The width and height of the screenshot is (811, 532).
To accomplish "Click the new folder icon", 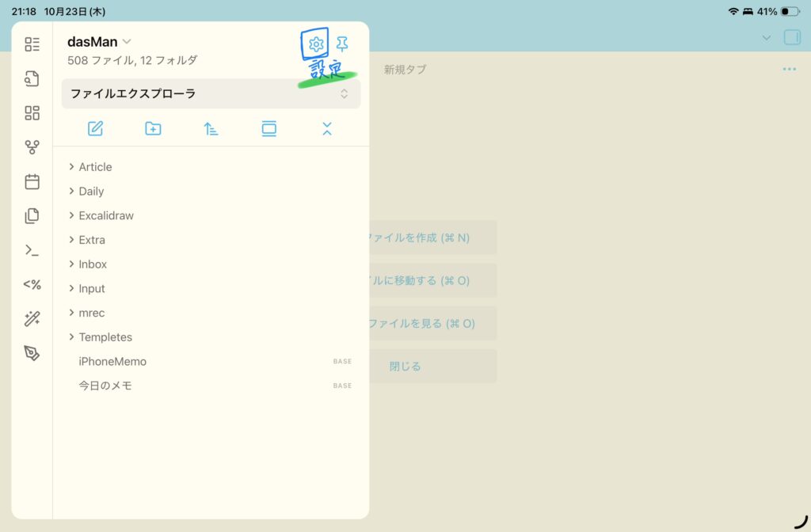I will click(x=153, y=128).
